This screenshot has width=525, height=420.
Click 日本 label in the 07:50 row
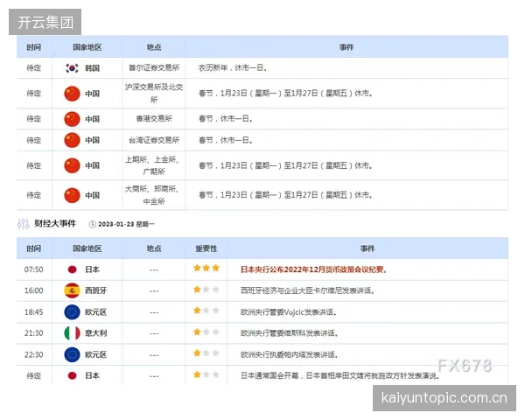pos(92,269)
